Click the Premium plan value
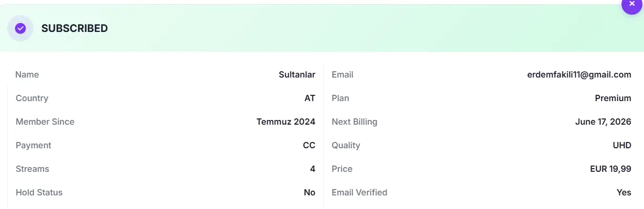This screenshot has height=209, width=644. [613, 98]
